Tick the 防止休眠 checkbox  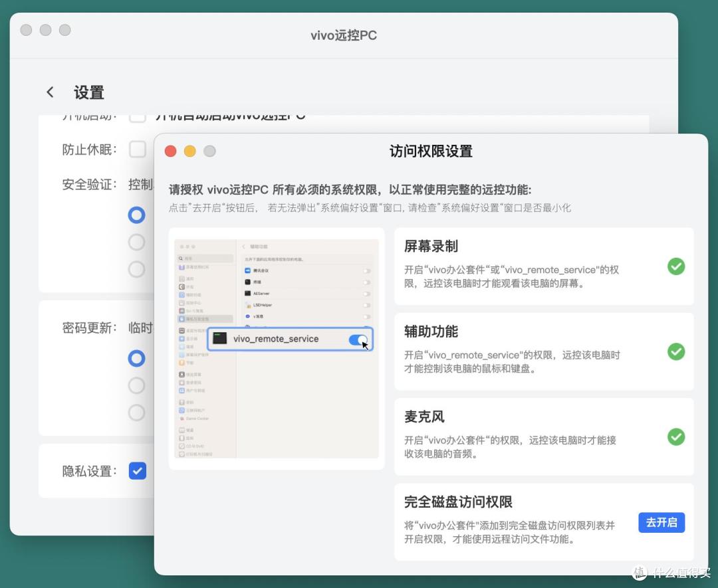[138, 149]
